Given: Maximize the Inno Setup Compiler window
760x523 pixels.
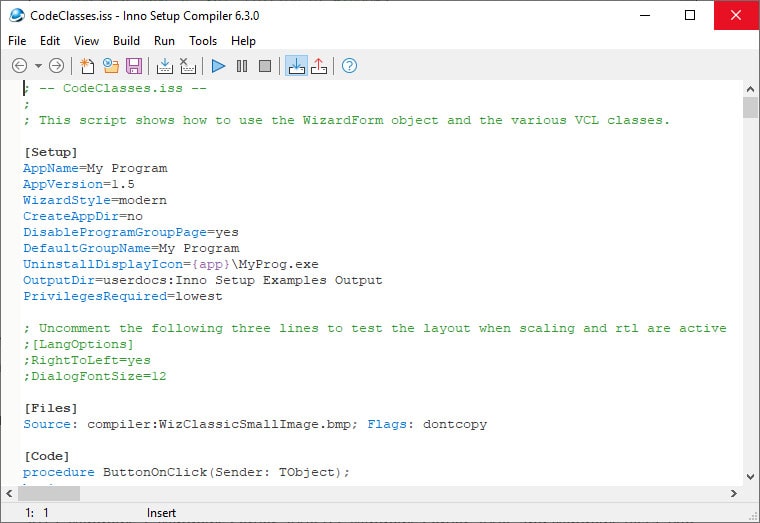Looking at the screenshot, I should [690, 16].
